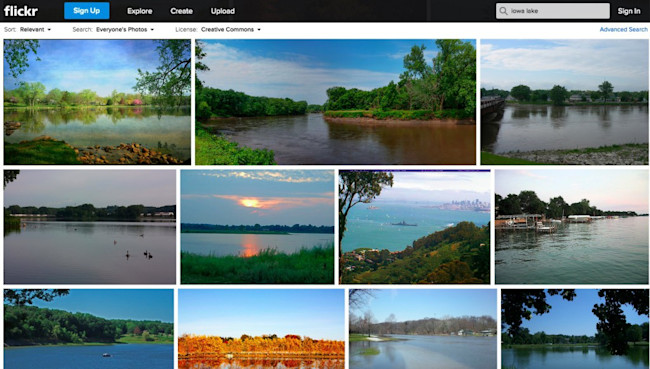Click the magnifier icon in search box
The image size is (650, 369).
pos(503,11)
